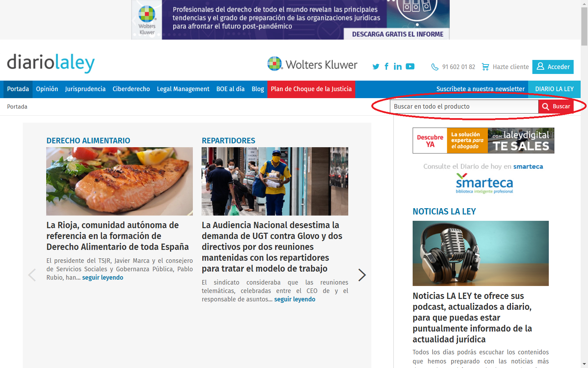The height and width of the screenshot is (368, 588).
Task: Open the NOTICIAS LA LEY heading
Action: coord(444,211)
